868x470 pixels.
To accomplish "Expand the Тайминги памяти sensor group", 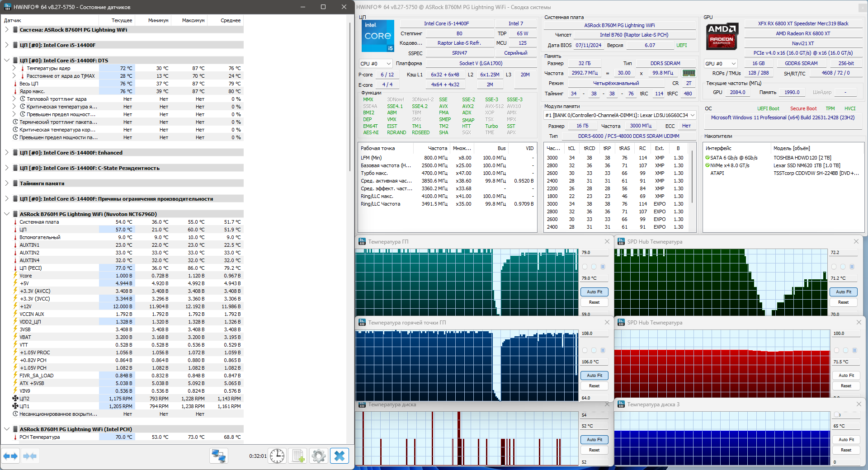I will 7,183.
